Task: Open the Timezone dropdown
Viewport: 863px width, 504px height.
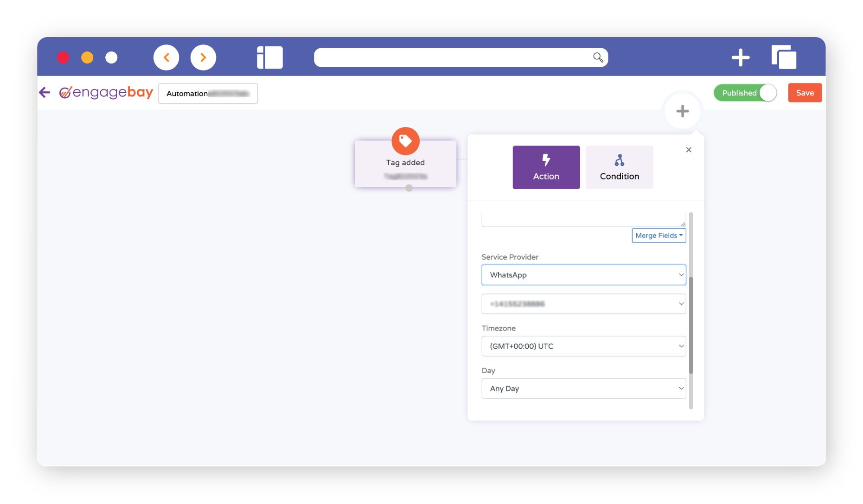Action: coord(583,346)
